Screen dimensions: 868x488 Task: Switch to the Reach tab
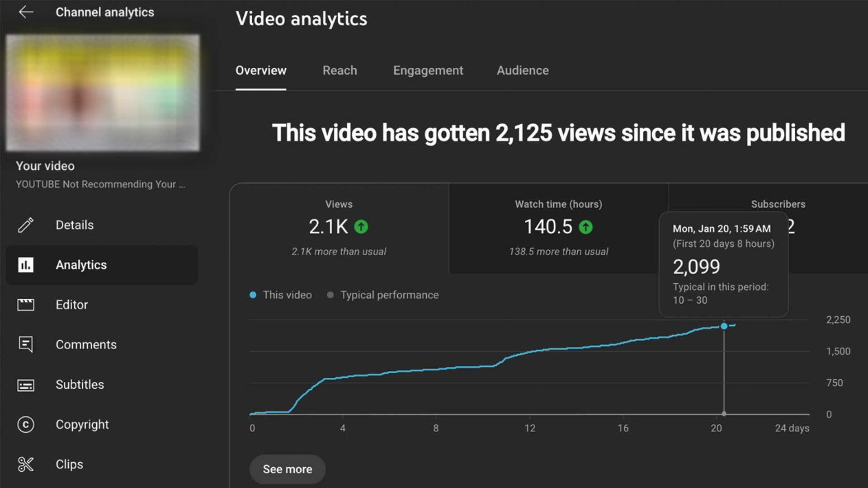340,70
